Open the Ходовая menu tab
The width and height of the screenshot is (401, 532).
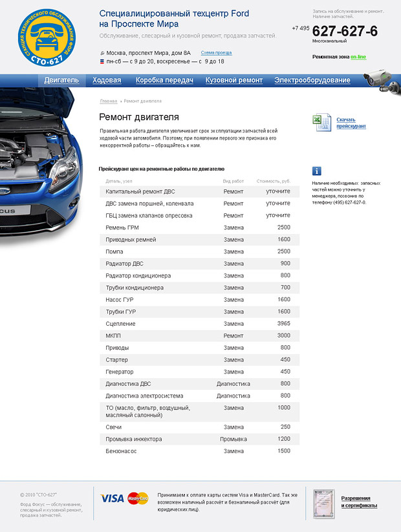pos(107,80)
